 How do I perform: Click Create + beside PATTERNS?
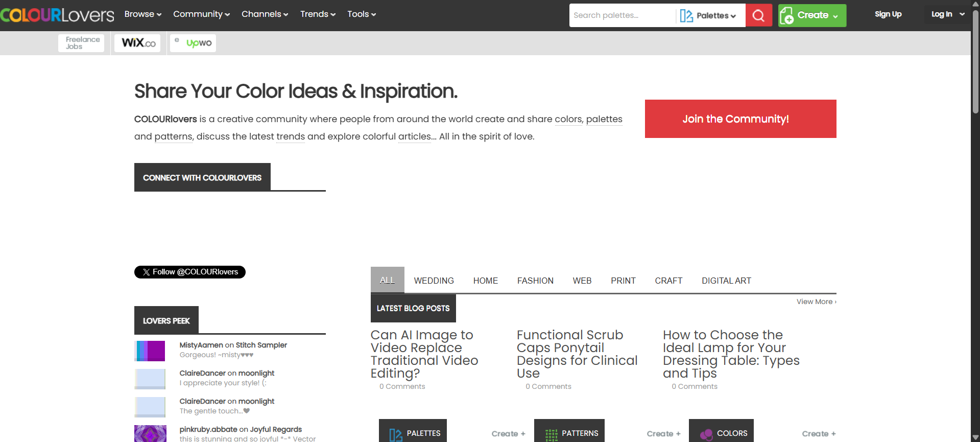pyautogui.click(x=663, y=434)
